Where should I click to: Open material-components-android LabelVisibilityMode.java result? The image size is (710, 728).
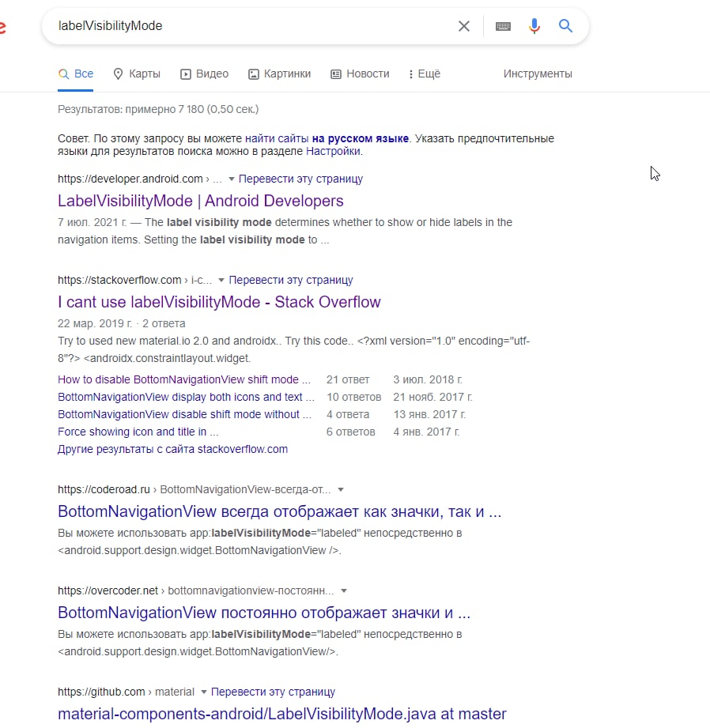281,714
